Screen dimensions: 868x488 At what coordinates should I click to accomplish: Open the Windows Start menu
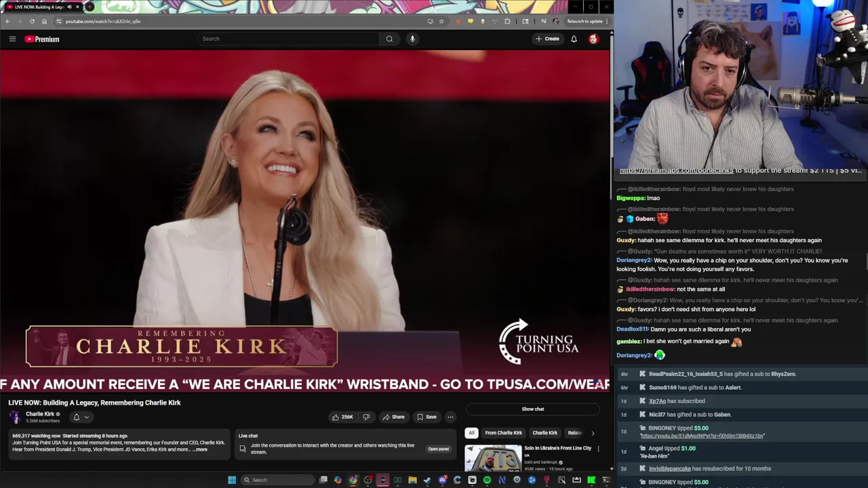[232, 480]
